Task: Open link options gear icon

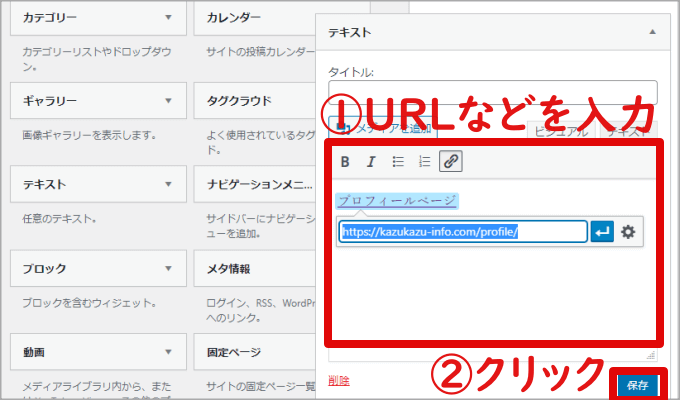Action: point(628,232)
